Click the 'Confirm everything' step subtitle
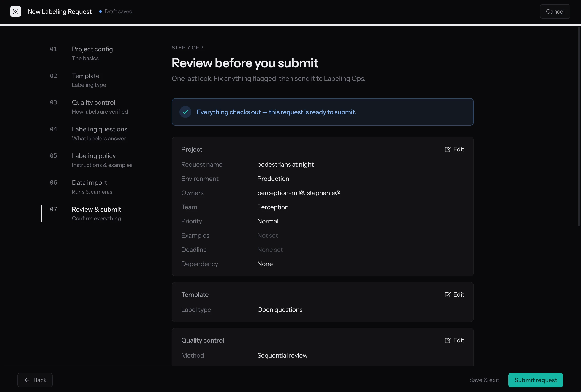Image resolution: width=581 pixels, height=392 pixels. point(96,218)
